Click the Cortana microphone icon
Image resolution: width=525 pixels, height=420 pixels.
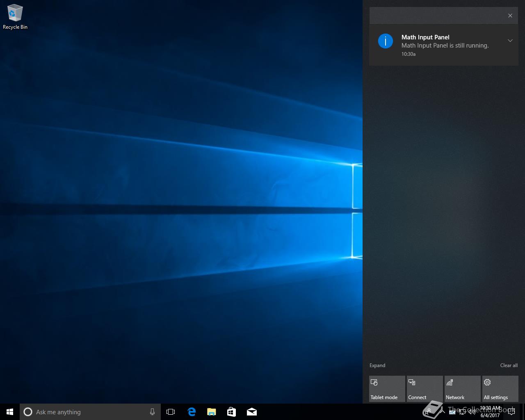(x=152, y=412)
